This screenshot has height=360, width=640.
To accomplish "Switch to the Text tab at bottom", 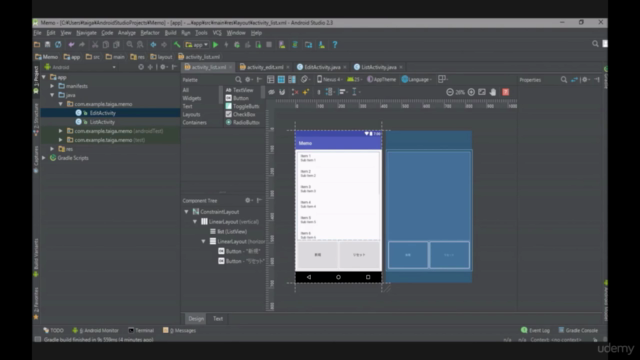I will point(218,319).
